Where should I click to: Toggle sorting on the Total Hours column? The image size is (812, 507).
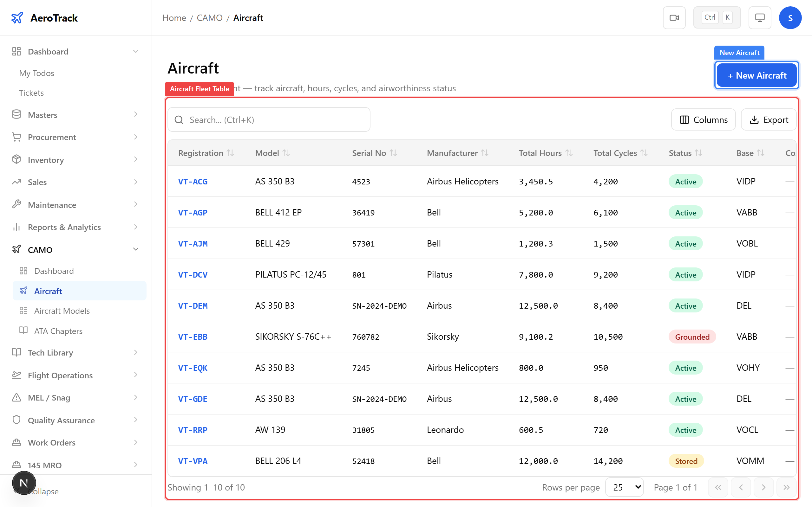pyautogui.click(x=570, y=153)
